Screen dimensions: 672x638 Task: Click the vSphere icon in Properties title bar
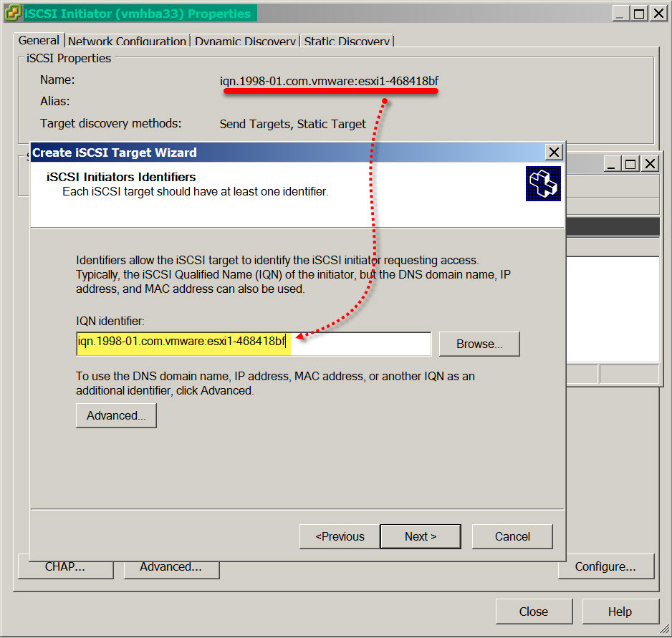pyautogui.click(x=12, y=12)
